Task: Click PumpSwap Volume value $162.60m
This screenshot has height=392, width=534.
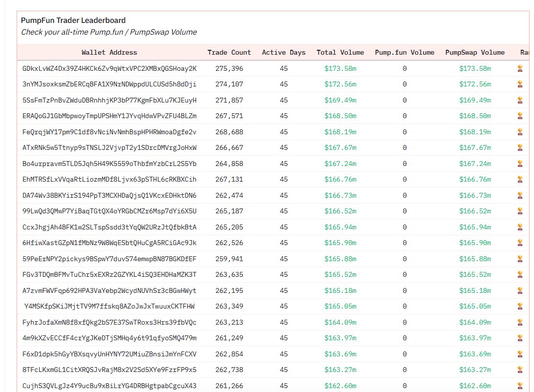Action: [x=475, y=386]
